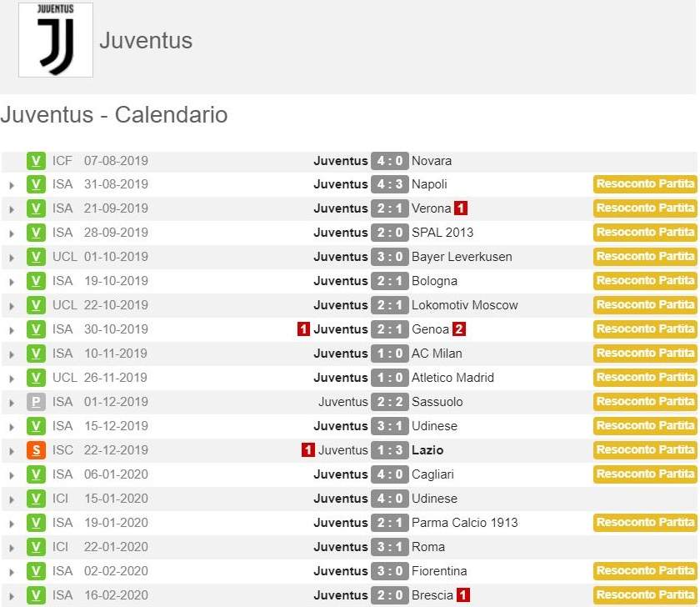Open Resoconto Partita for Atletico Madrid match
The height and width of the screenshot is (607, 700).
coord(645,378)
